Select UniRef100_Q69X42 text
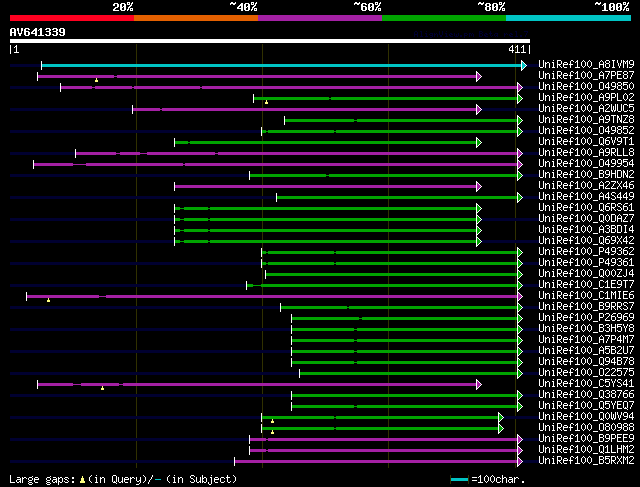The image size is (640, 487). click(586, 241)
